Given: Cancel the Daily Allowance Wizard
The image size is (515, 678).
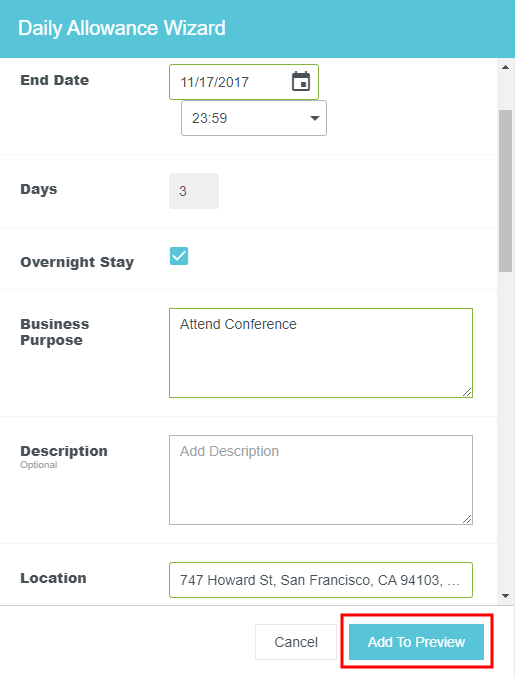Looking at the screenshot, I should pos(296,642).
